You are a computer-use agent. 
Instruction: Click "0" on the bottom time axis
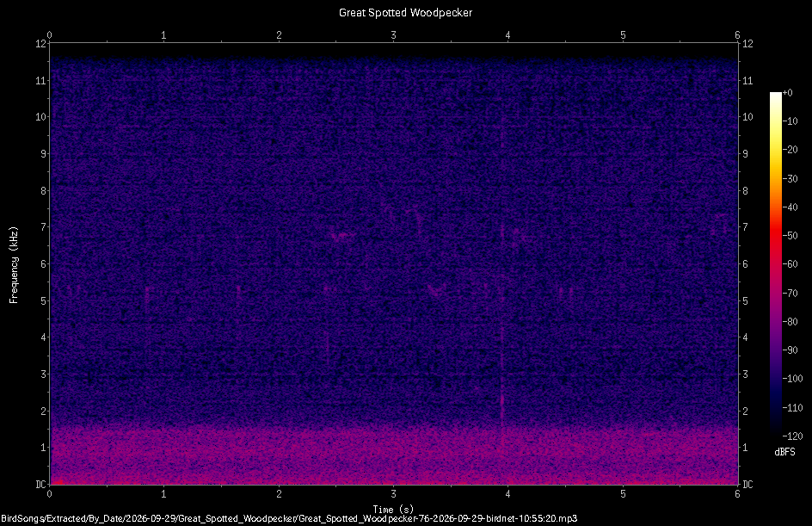pyautogui.click(x=49, y=494)
